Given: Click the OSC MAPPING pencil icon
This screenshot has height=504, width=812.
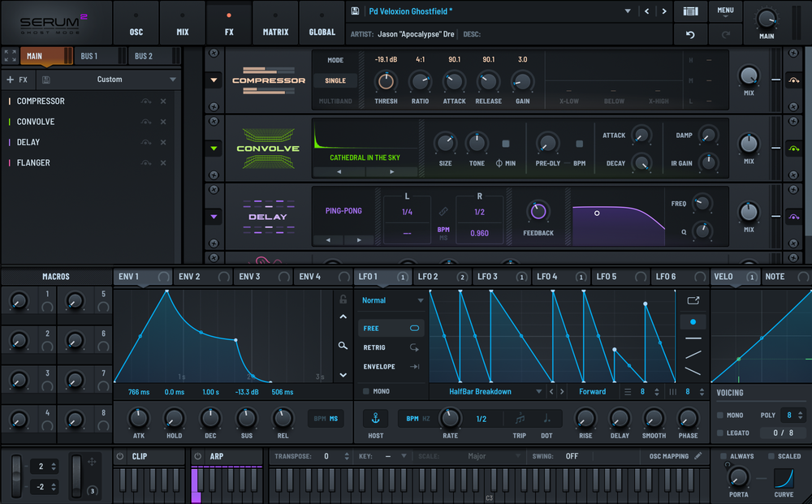Looking at the screenshot, I should 697,456.
